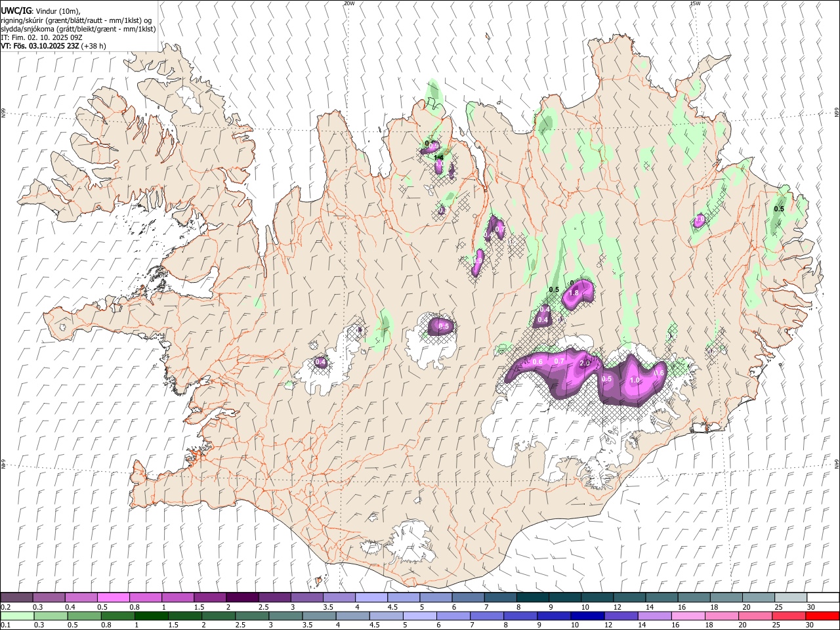Image resolution: width=840 pixels, height=630 pixels.
Task: Click the 'IT: Fim. 02. 10. 2025 09Z' line
Action: [x=40, y=37]
